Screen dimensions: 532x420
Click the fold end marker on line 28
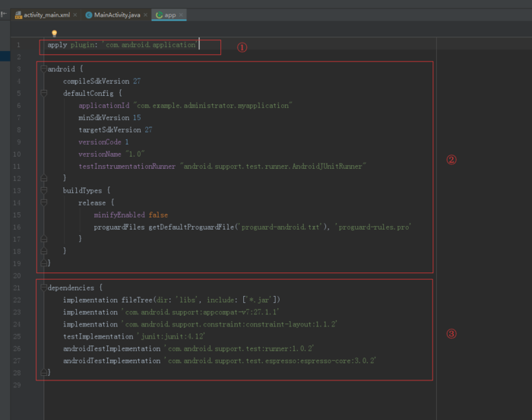(44, 373)
